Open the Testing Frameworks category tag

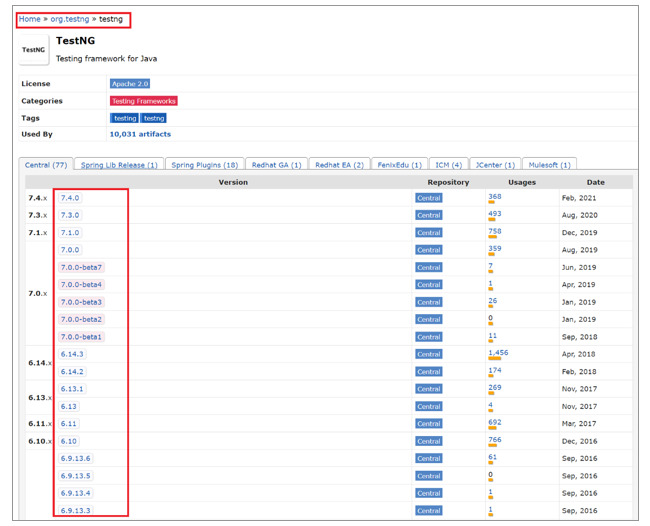pos(144,101)
